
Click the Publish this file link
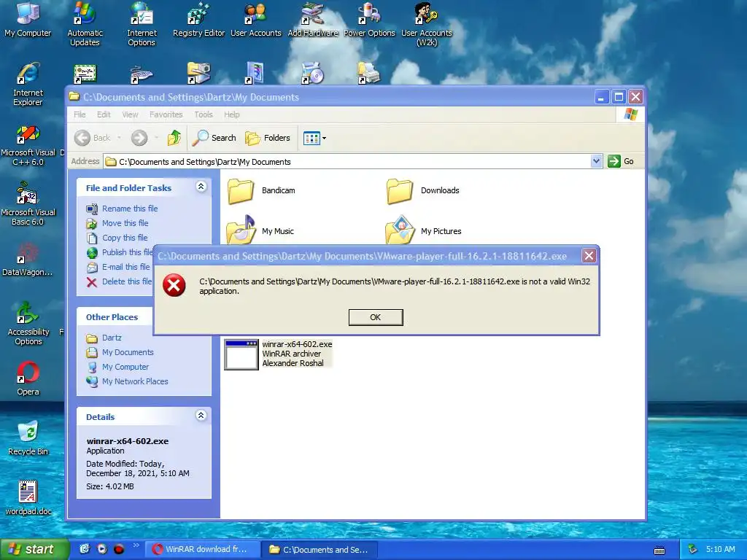click(x=127, y=252)
